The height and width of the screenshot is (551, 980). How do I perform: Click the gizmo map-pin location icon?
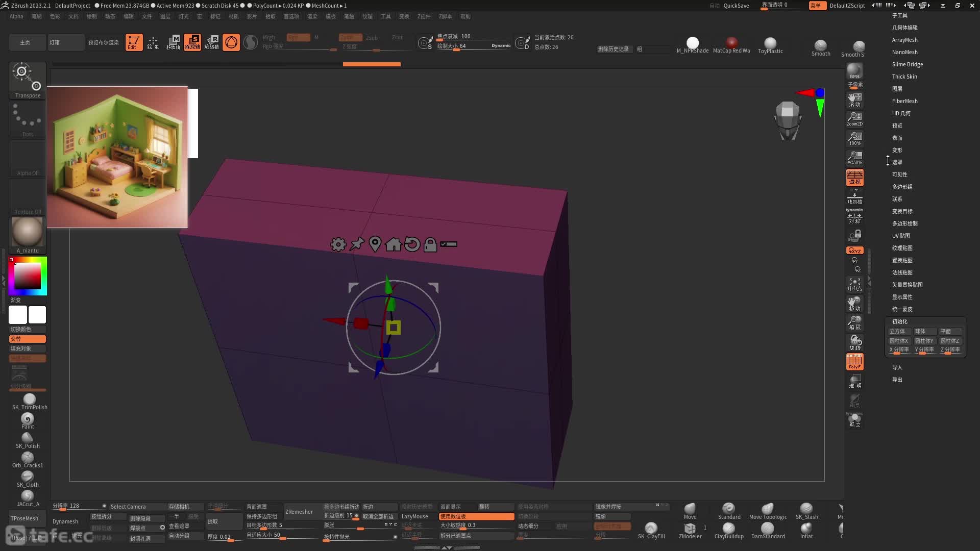tap(375, 244)
